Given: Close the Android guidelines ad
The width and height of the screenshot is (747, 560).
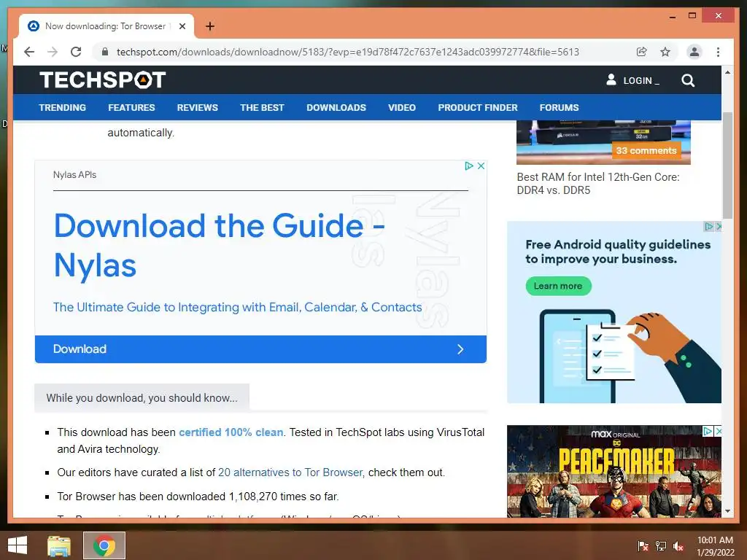Looking at the screenshot, I should point(719,227).
